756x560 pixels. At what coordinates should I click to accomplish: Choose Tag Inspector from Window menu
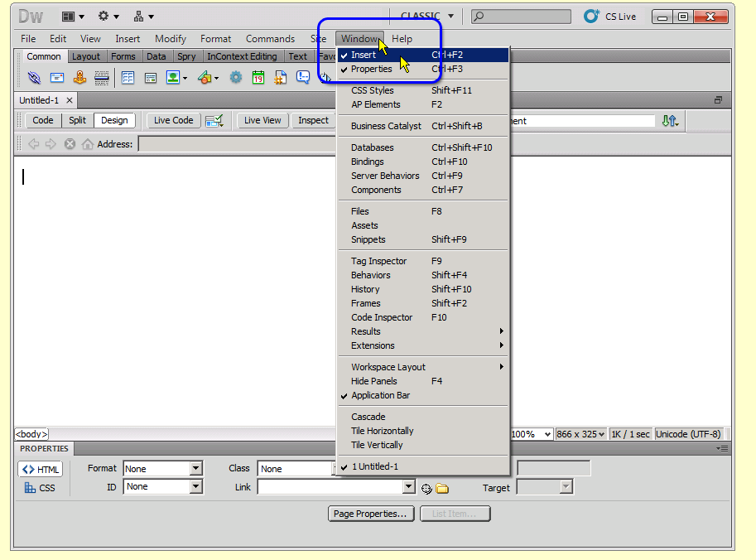[x=423, y=261]
